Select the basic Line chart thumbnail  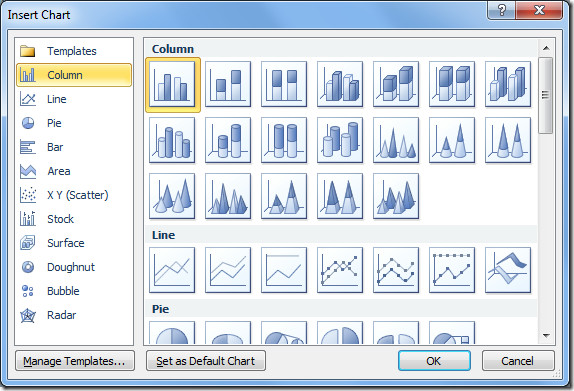click(x=172, y=271)
